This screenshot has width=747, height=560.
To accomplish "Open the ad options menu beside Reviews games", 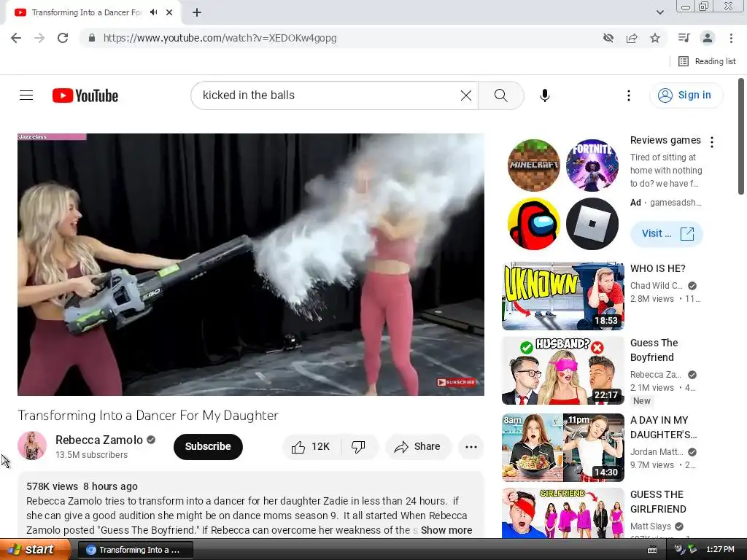I will (x=712, y=141).
